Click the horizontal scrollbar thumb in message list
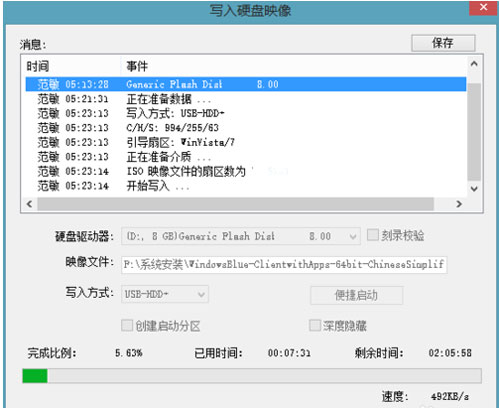 [x=236, y=204]
